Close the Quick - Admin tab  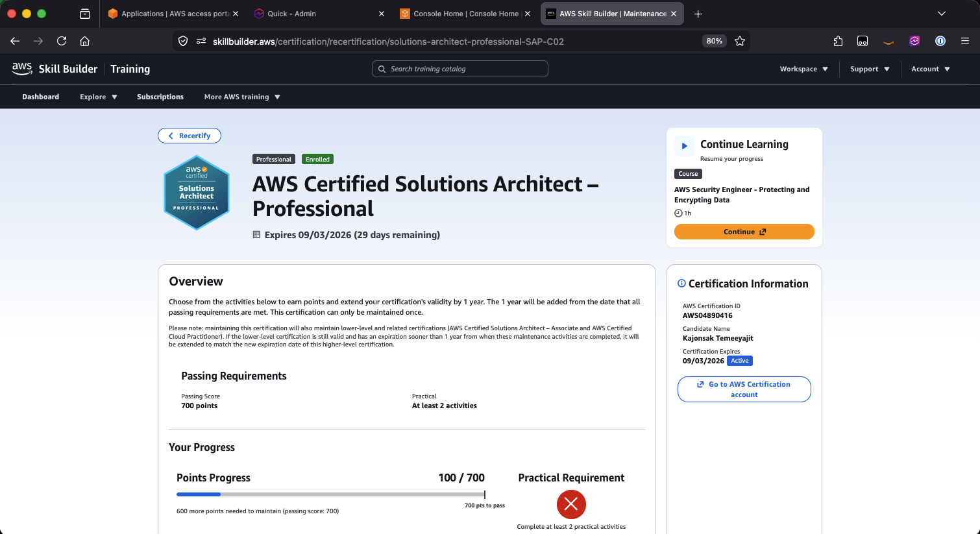point(382,14)
